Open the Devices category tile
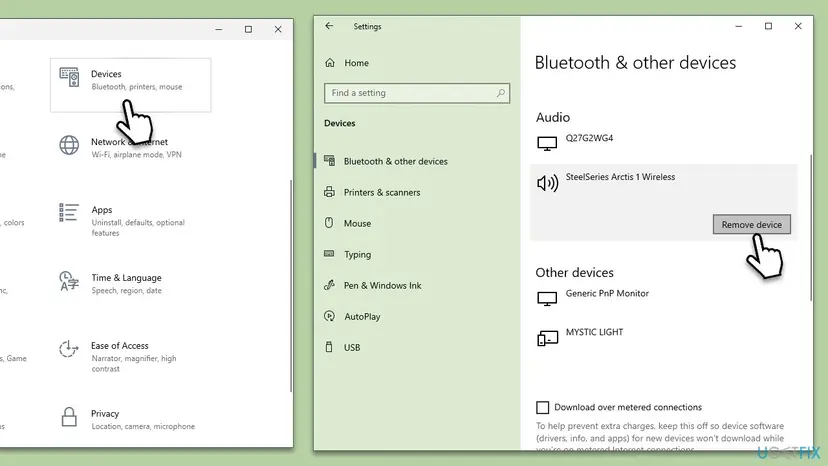Image resolution: width=828 pixels, height=466 pixels. tap(130, 85)
